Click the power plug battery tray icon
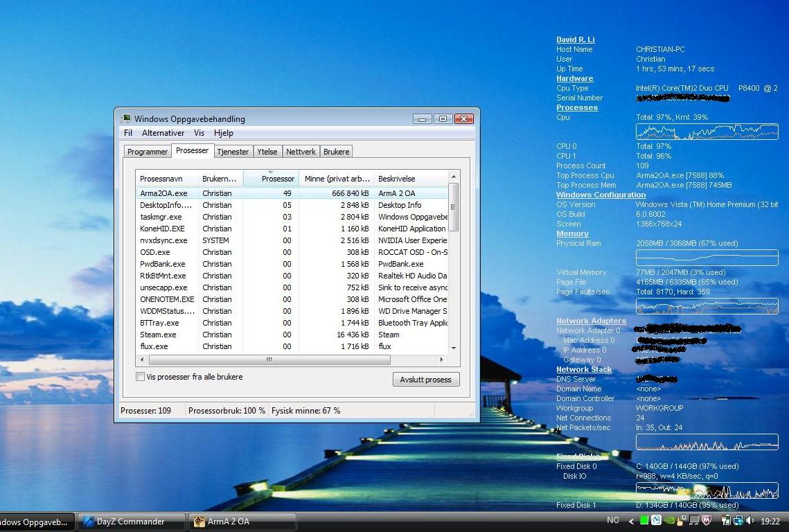This screenshot has width=789, height=532. tap(726, 520)
